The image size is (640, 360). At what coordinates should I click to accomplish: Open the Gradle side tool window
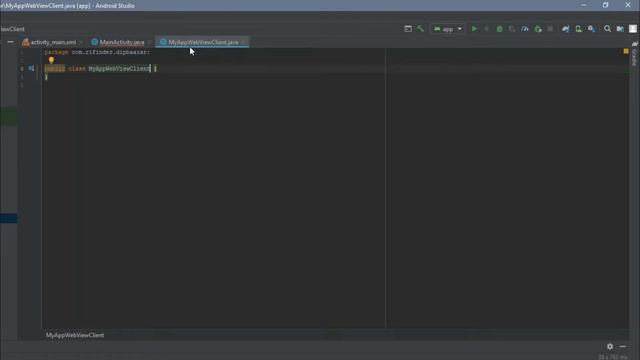pos(634,53)
